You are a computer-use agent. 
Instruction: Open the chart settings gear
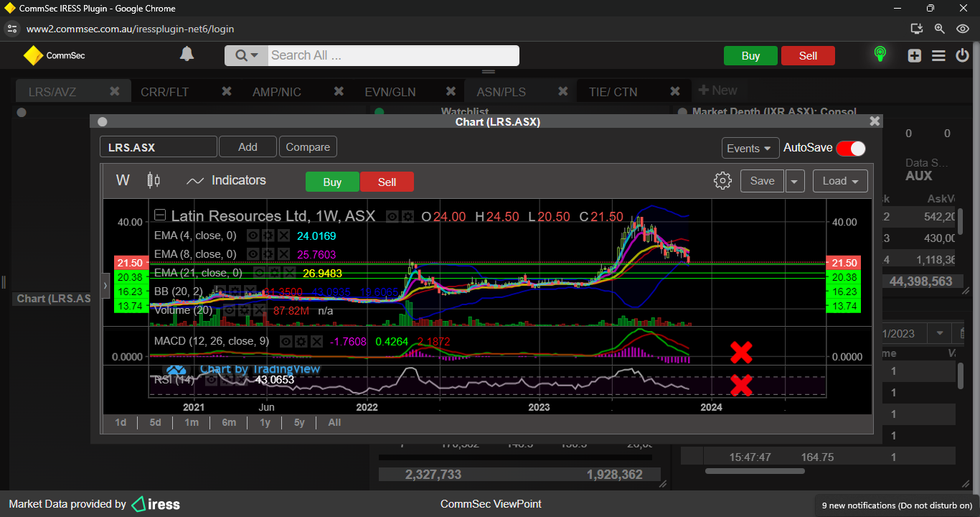[x=722, y=181]
